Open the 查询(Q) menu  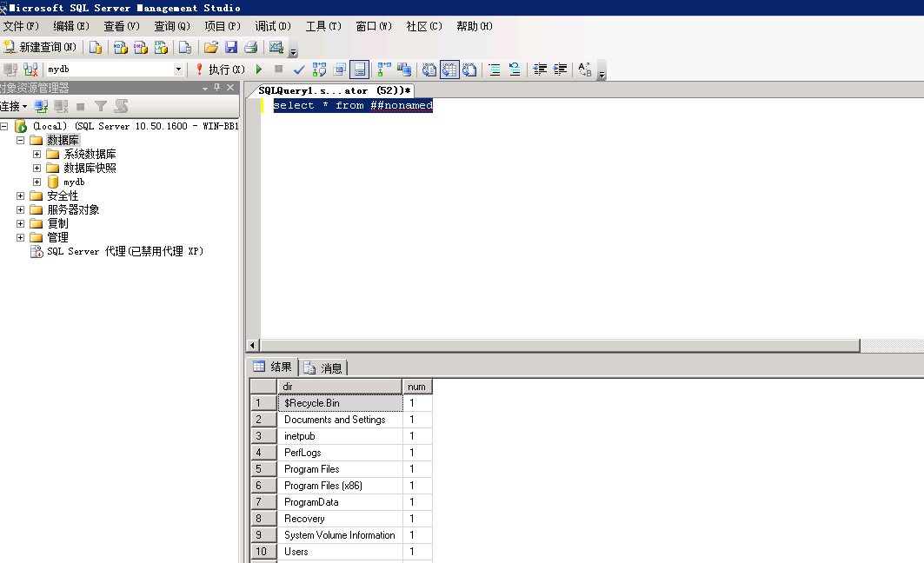[172, 26]
